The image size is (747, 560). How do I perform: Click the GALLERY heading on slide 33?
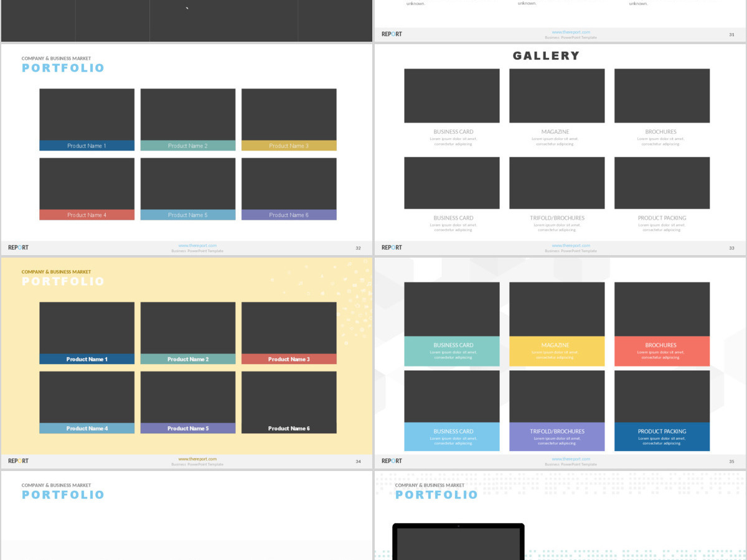click(x=546, y=56)
